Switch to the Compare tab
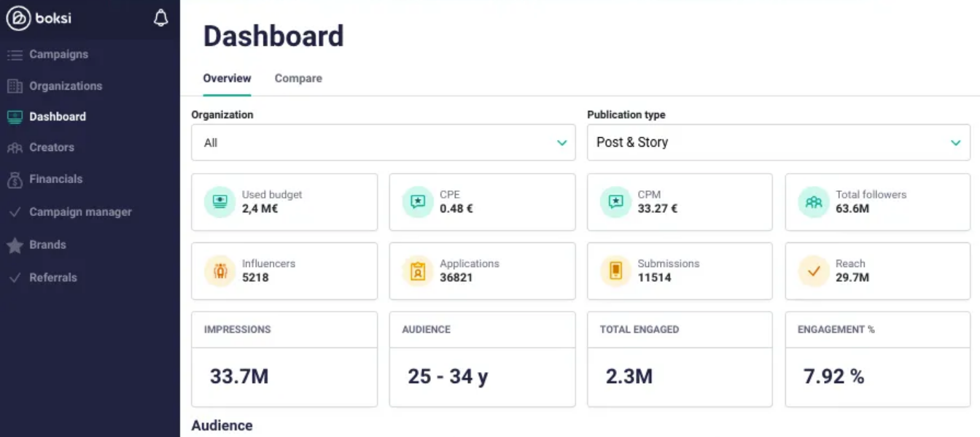The height and width of the screenshot is (437, 980). (298, 78)
